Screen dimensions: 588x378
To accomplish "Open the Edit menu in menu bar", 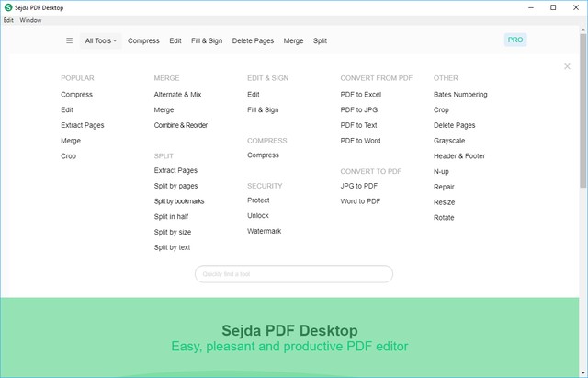I will pyautogui.click(x=8, y=19).
